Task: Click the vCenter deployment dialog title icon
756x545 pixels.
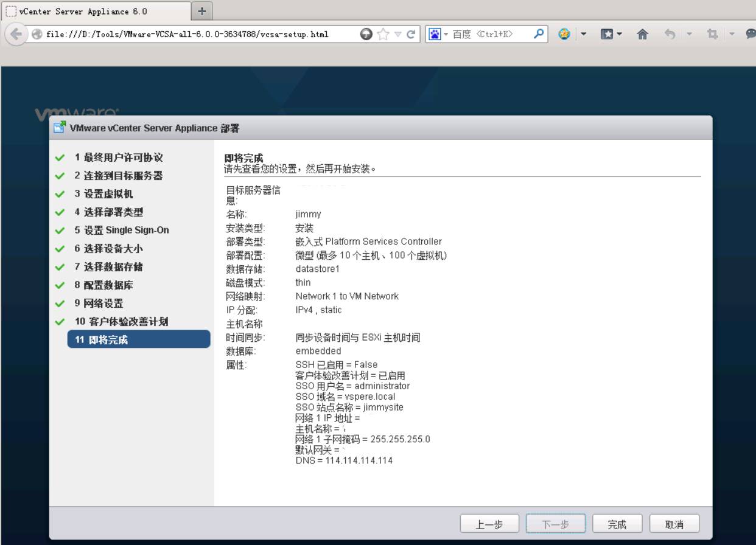Action: point(60,128)
